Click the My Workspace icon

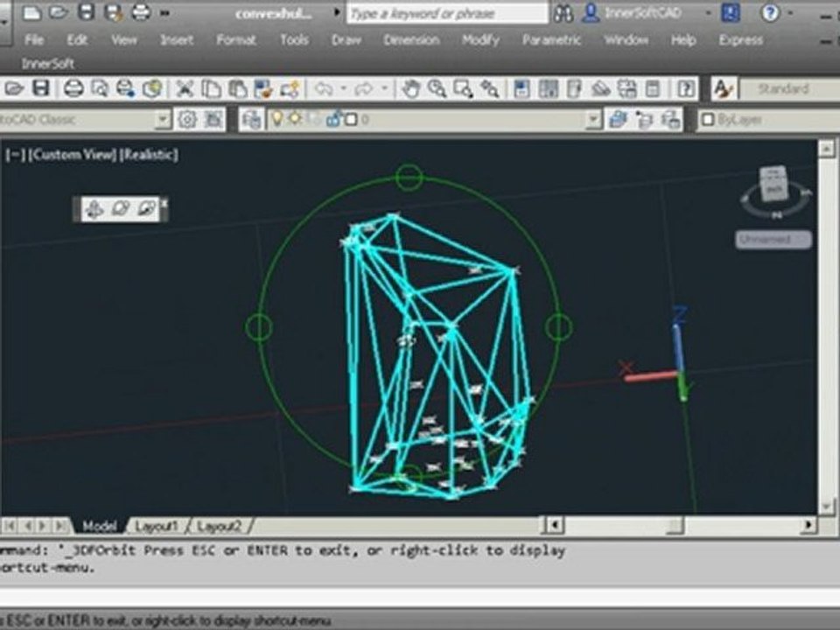click(x=213, y=120)
